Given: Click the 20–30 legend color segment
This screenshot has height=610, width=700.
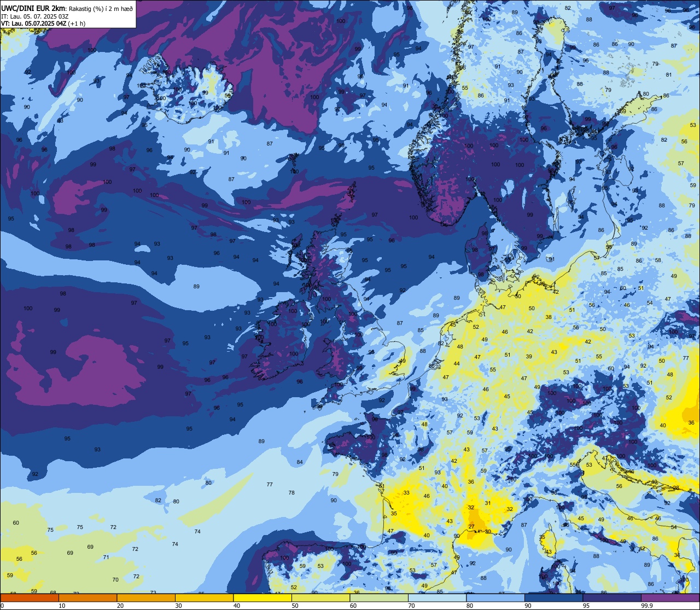Looking at the screenshot, I should pyautogui.click(x=146, y=598).
